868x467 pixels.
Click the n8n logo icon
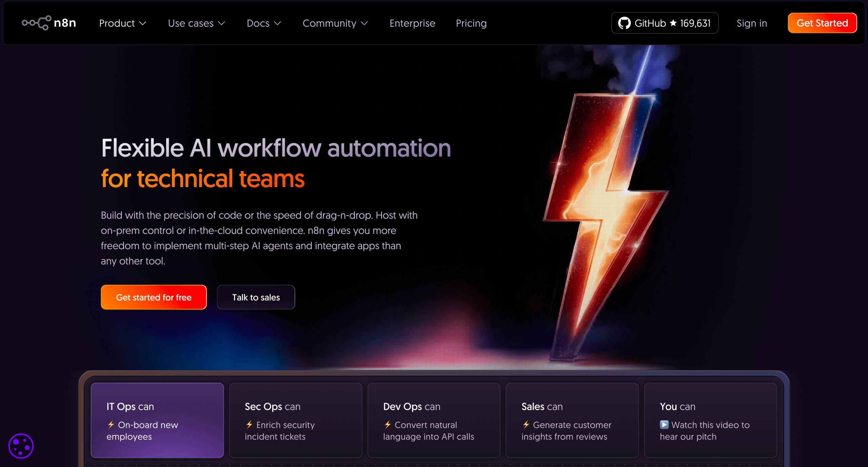coord(36,23)
